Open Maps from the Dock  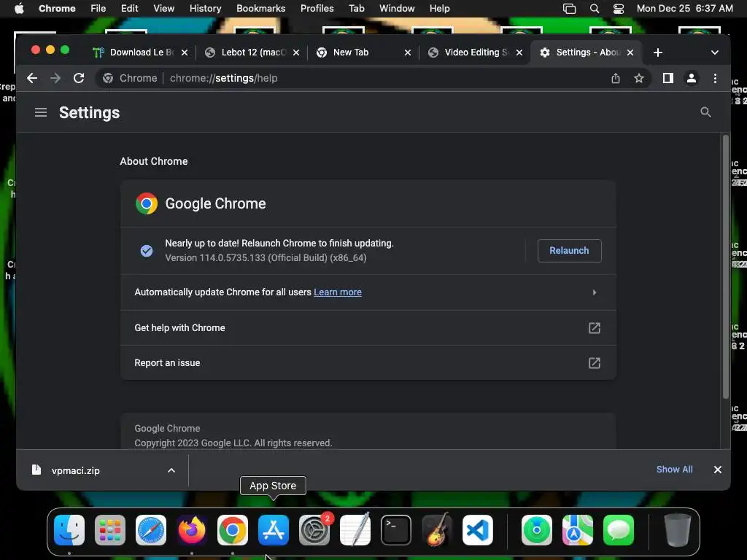(x=578, y=530)
